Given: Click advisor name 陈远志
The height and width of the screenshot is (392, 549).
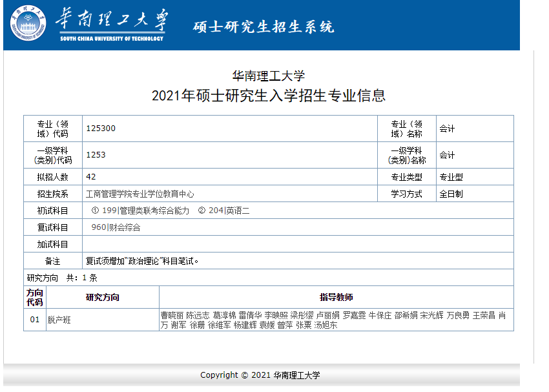Looking at the screenshot, I should point(198,315).
